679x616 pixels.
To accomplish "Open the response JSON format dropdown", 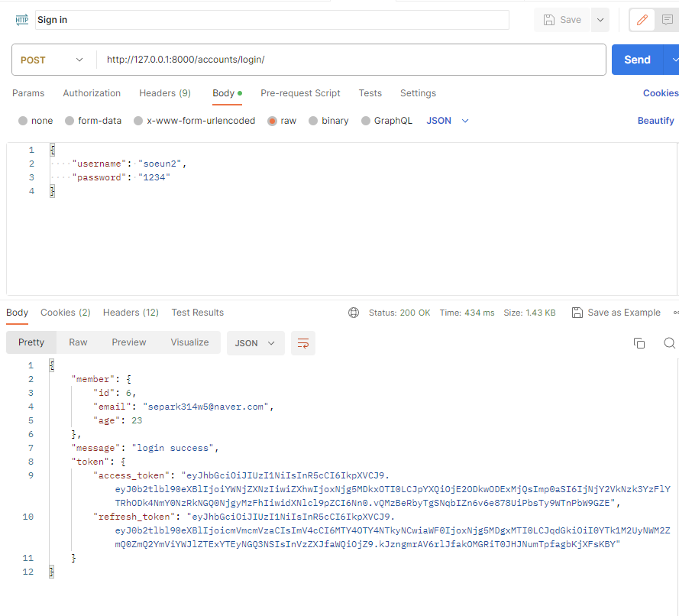I will tap(256, 343).
